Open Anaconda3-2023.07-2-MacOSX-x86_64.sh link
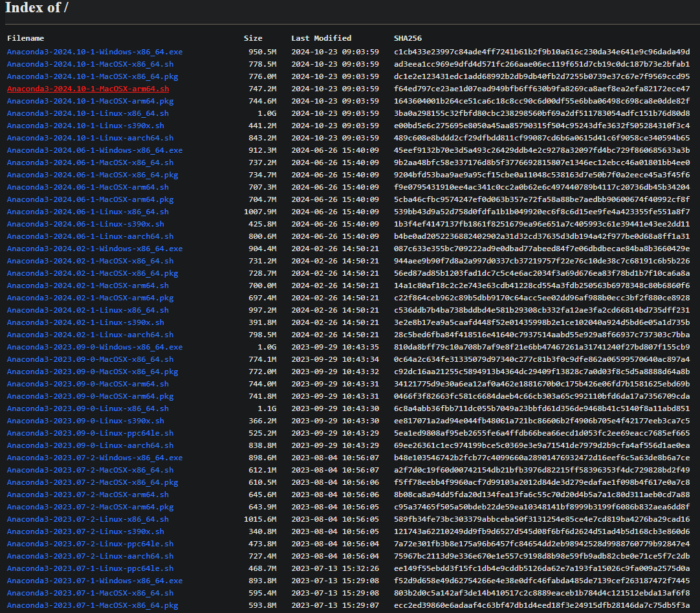 90,469
